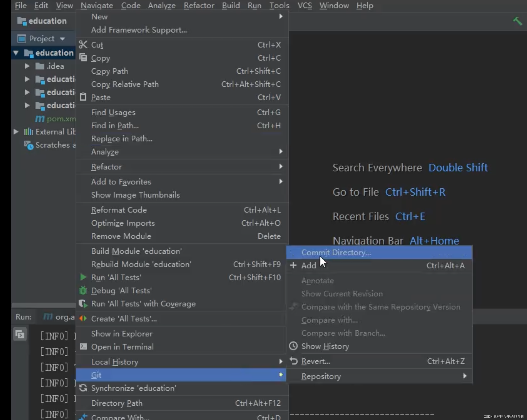The height and width of the screenshot is (420, 527).
Task: Open the Code menu
Action: pos(131,5)
